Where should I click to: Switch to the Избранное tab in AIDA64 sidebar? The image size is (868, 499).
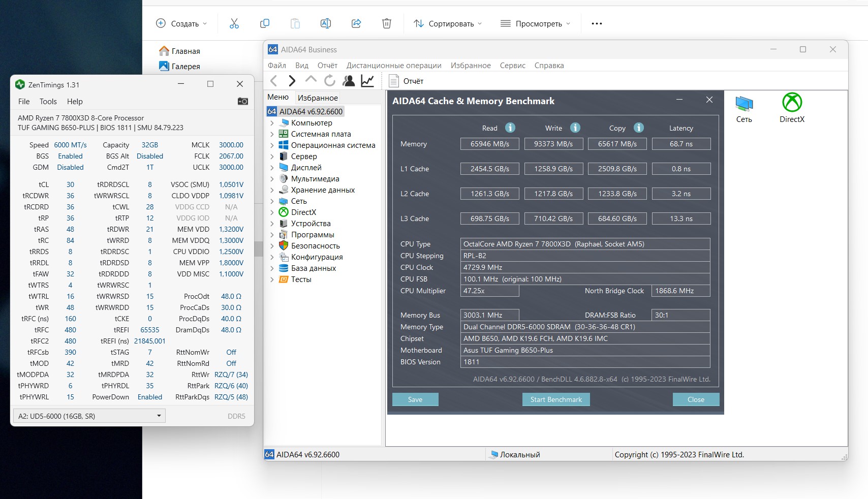tap(318, 98)
